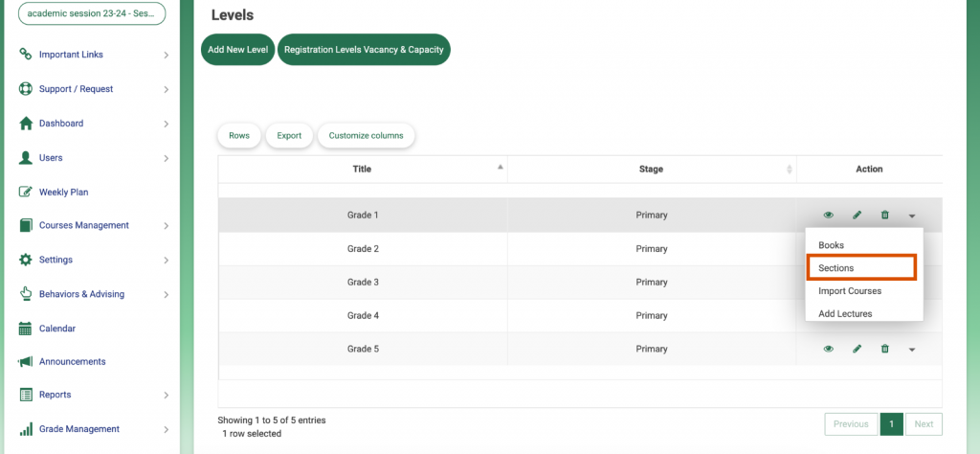Screen dimensions: 980x454
Task: Click the trash delete icon for Grade 1
Action: point(885,216)
